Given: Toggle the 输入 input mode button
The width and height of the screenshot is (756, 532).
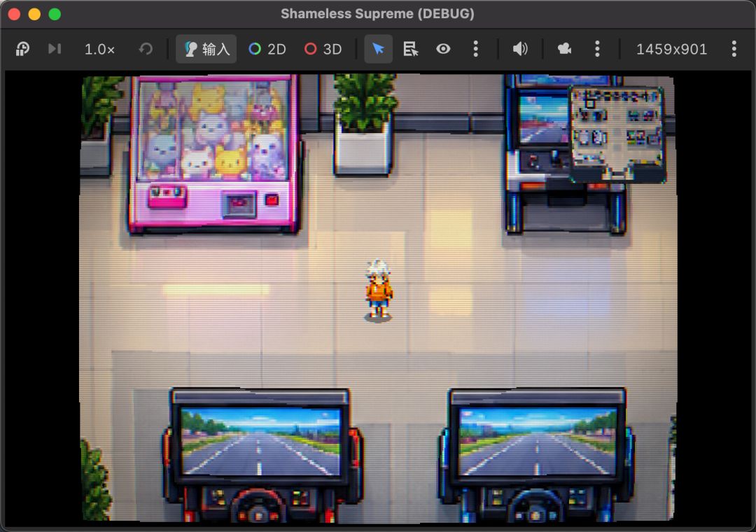Looking at the screenshot, I should point(206,49).
